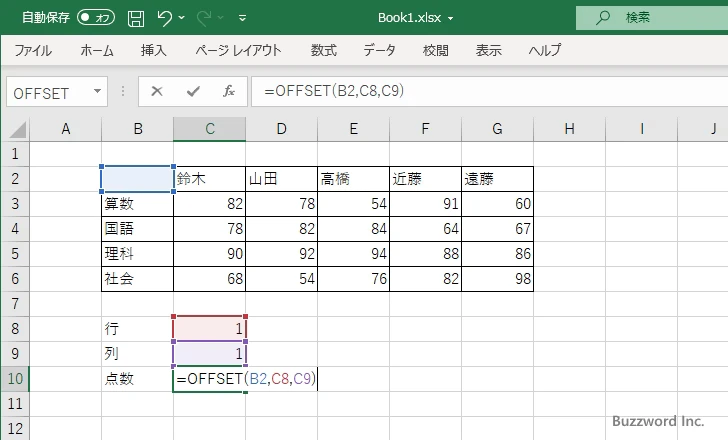This screenshot has height=440, width=728.
Task: Click cell E5 with value 94
Action: 353,254
